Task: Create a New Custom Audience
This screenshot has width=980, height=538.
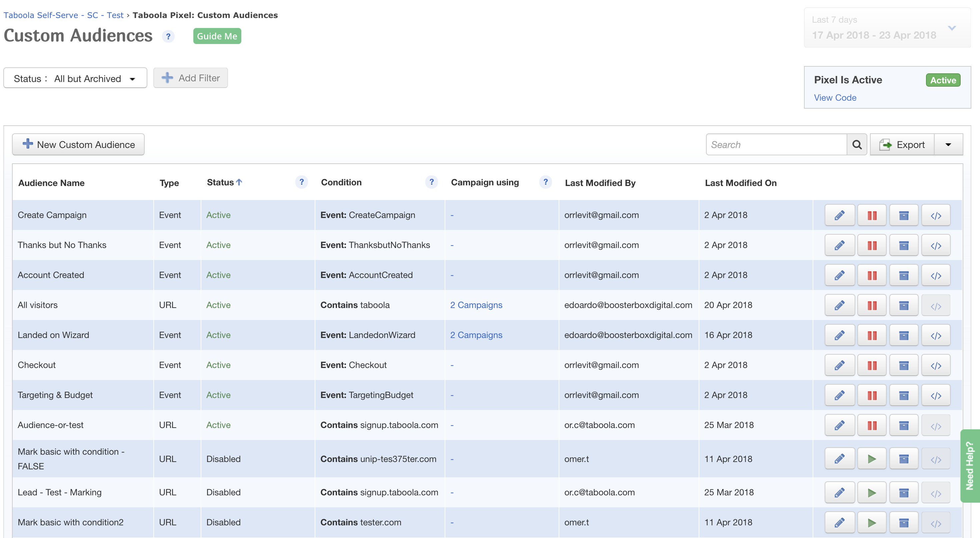Action: coord(78,145)
